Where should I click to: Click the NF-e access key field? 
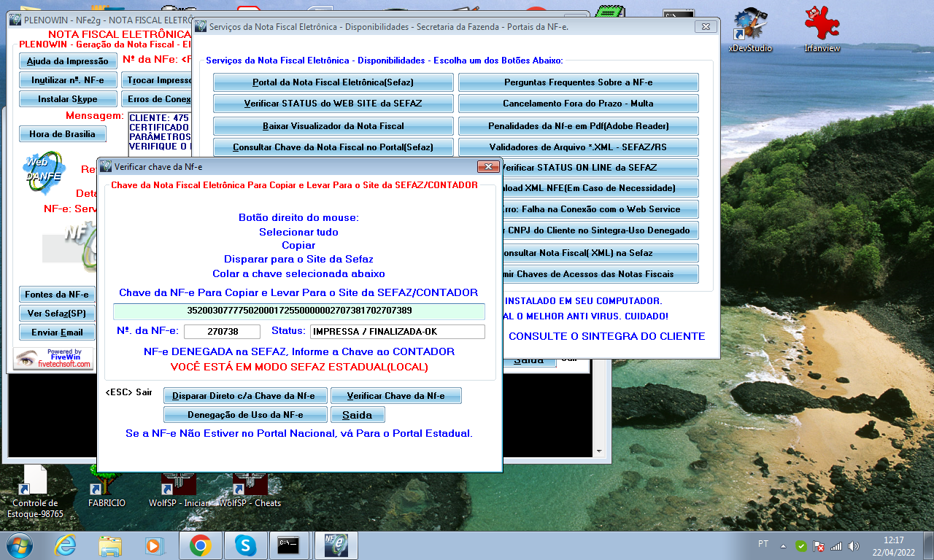click(x=298, y=311)
